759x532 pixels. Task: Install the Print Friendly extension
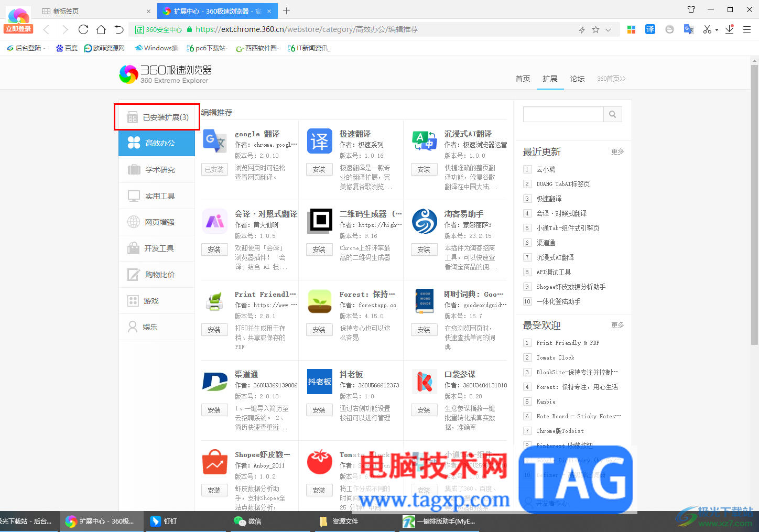point(214,330)
